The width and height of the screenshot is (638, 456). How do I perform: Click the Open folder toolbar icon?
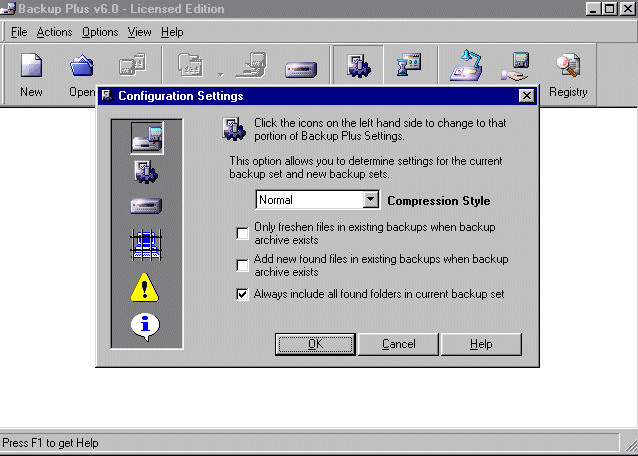click(x=82, y=65)
